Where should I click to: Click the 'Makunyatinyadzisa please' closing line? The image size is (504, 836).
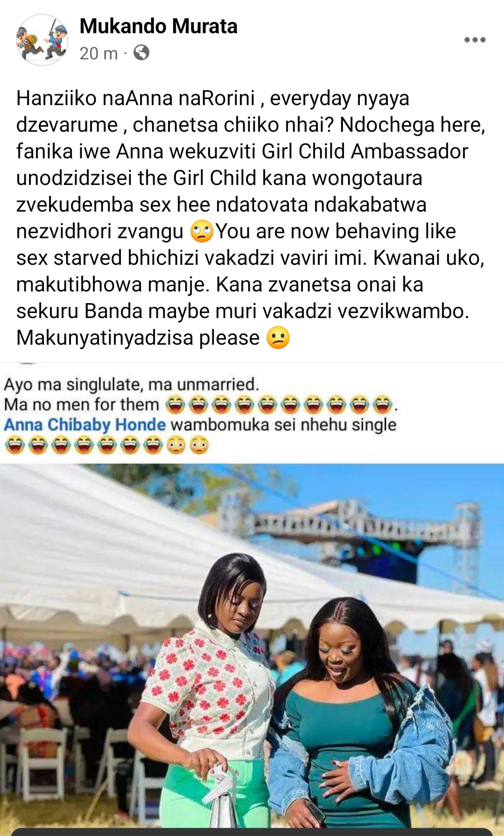(x=138, y=338)
